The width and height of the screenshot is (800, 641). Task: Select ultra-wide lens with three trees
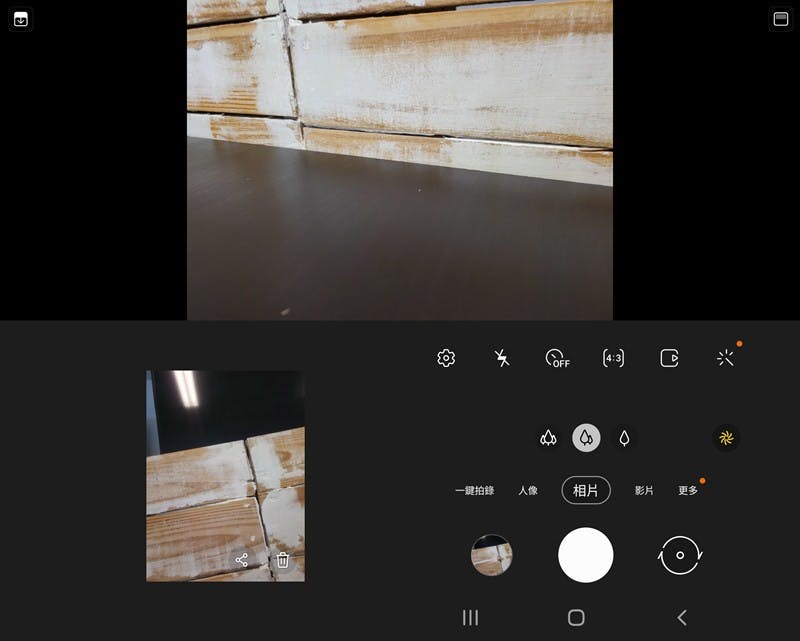point(548,438)
